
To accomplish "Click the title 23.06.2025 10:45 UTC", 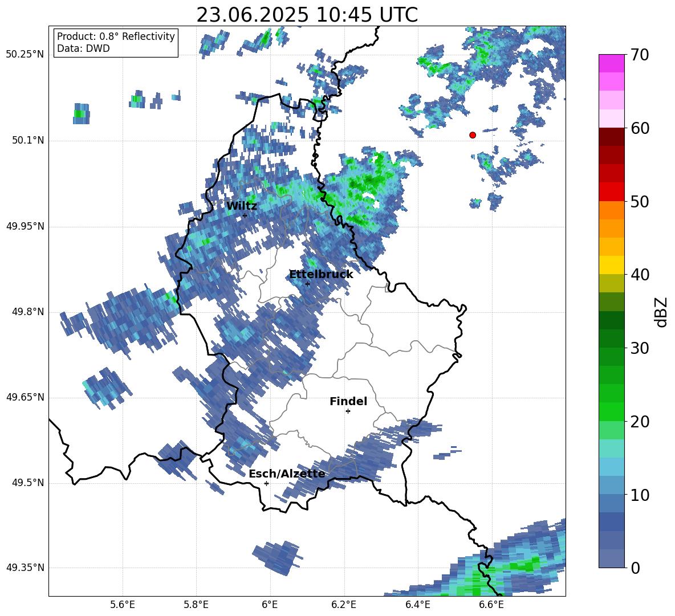I will pyautogui.click(x=307, y=15).
